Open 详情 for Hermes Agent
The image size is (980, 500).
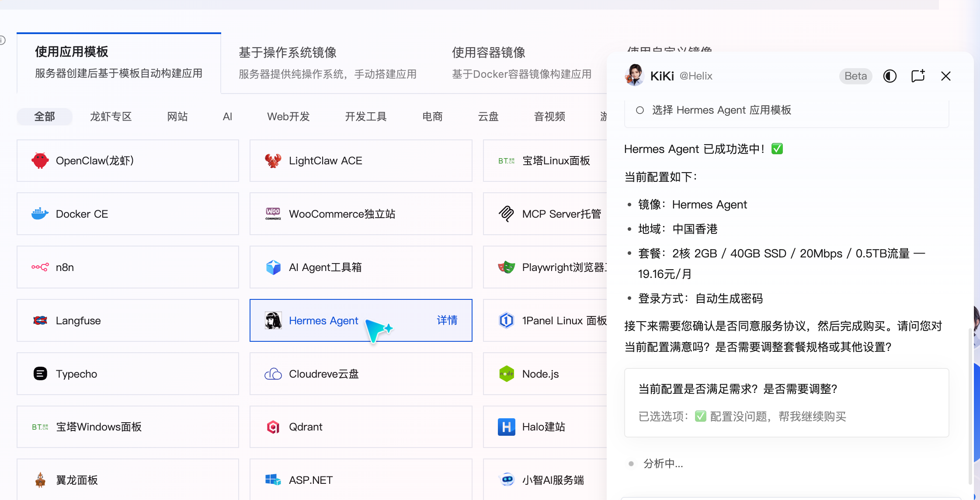pyautogui.click(x=447, y=320)
